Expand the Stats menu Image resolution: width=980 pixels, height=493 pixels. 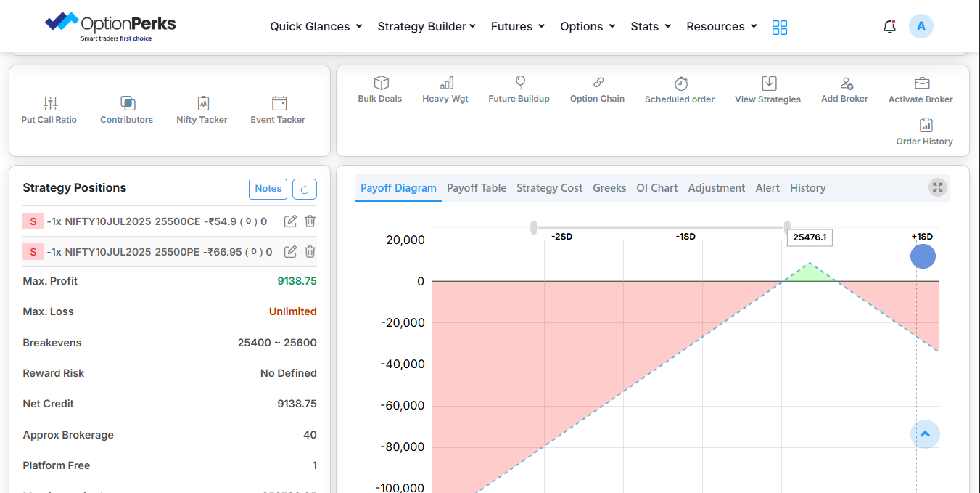[651, 26]
